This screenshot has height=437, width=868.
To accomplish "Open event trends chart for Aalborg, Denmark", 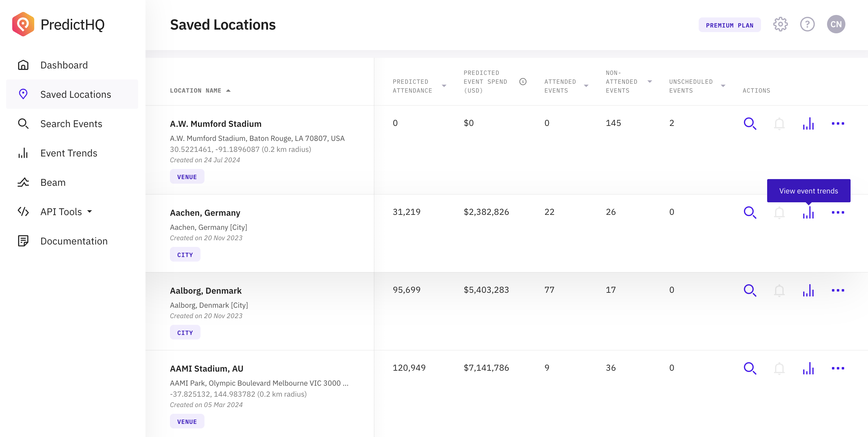I will click(x=808, y=290).
